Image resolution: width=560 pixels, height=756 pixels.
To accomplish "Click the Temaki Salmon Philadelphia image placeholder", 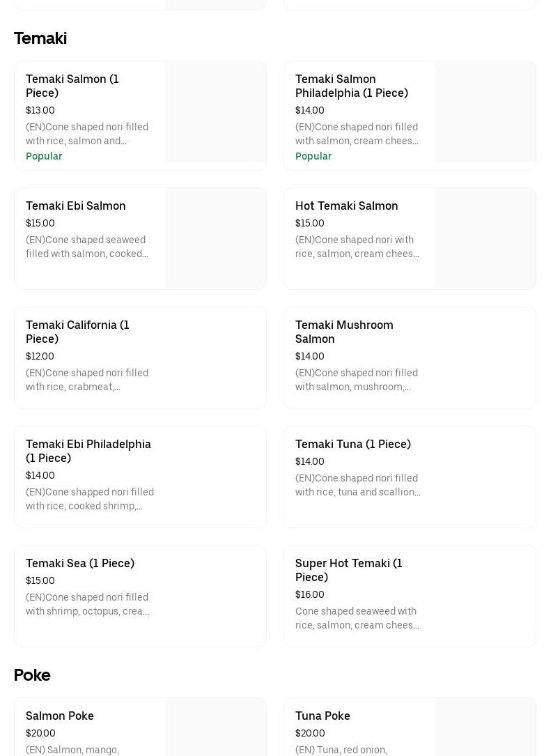I will click(485, 112).
